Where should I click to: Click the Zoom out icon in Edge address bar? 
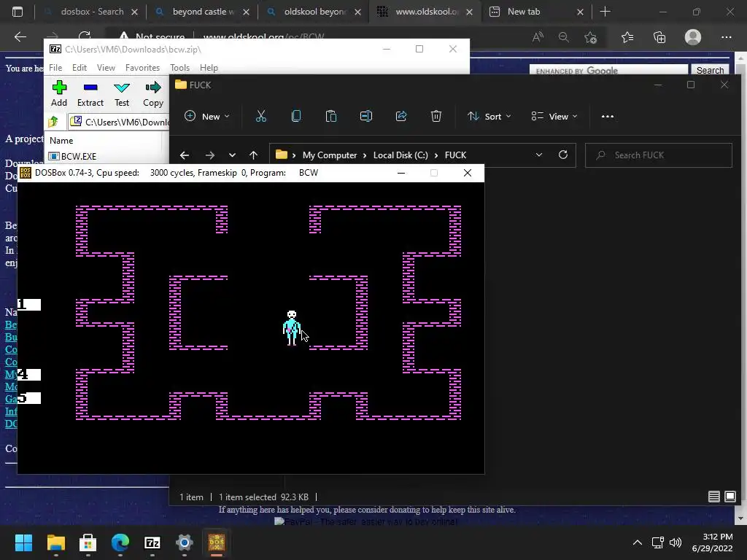tap(564, 37)
